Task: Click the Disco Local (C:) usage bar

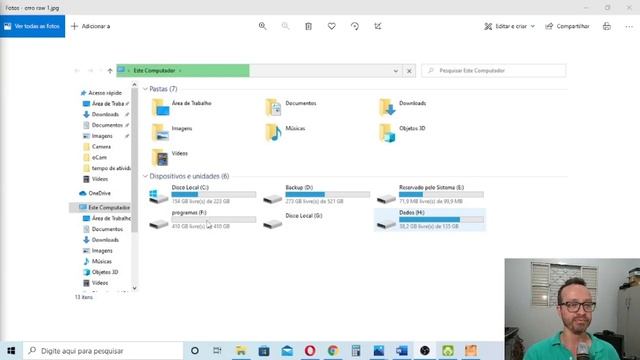Action: pos(214,195)
